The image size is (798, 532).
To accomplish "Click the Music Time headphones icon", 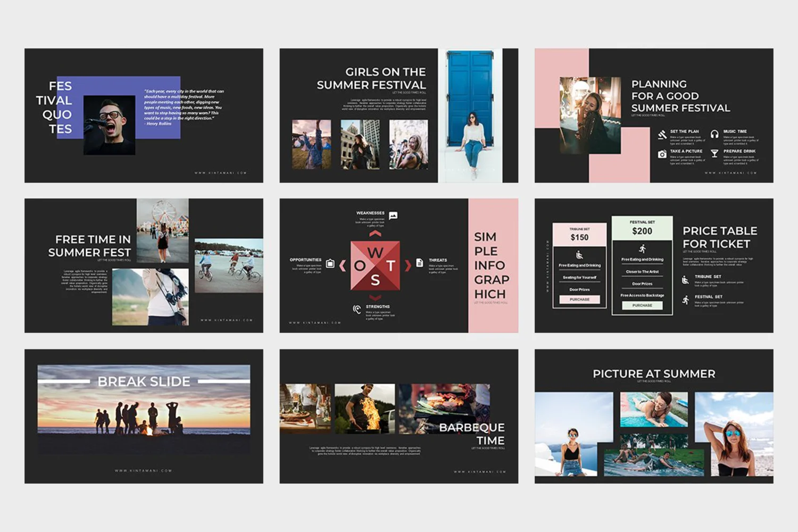I will pos(714,135).
